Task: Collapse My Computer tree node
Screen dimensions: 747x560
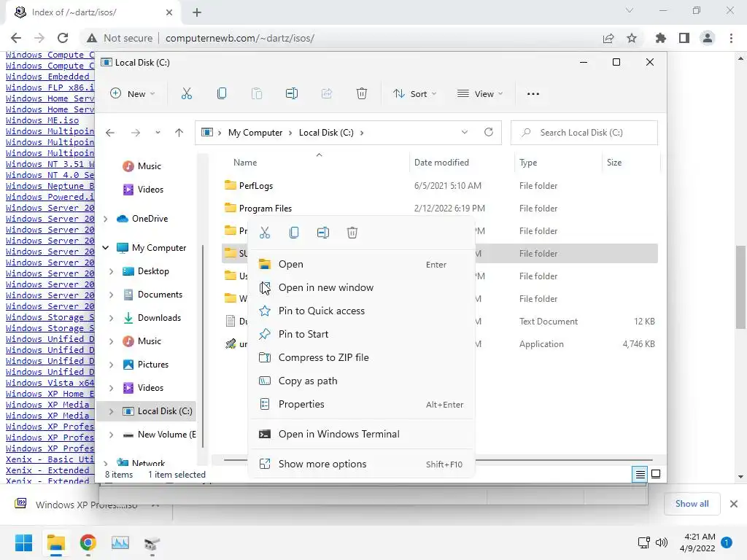Action: [x=106, y=248]
